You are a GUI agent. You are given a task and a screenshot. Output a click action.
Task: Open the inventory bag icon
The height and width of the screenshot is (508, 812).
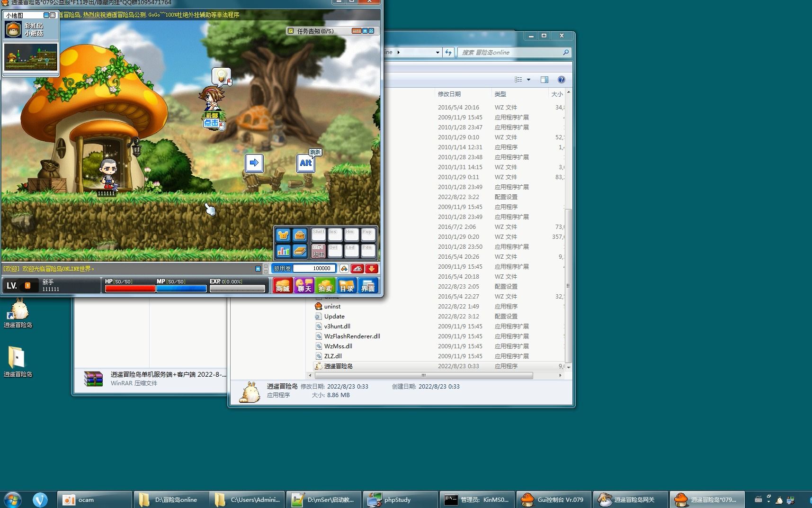pyautogui.click(x=299, y=235)
